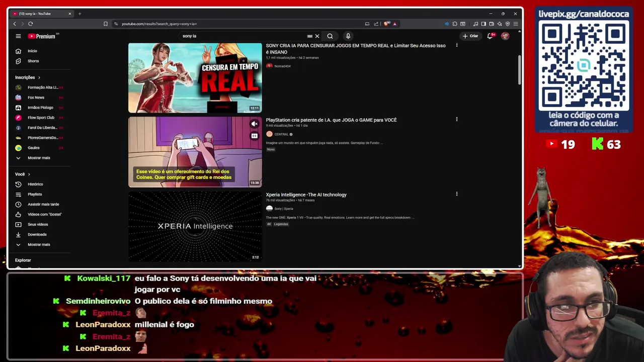Click the Sony Xperia channel avatar
Image resolution: width=644 pixels, height=362 pixels.
pyautogui.click(x=269, y=209)
